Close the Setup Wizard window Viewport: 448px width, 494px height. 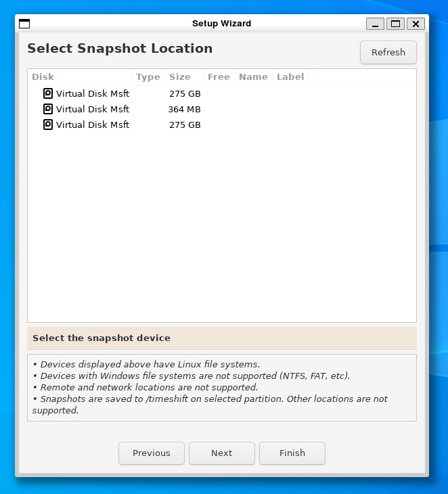[416, 24]
